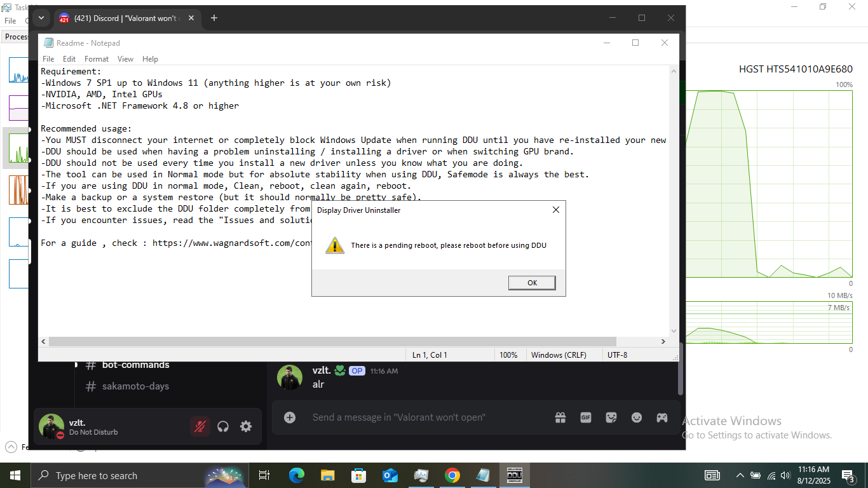868x488 pixels.
Task: Switch to Task Manager on the taskbar
Action: point(421,475)
